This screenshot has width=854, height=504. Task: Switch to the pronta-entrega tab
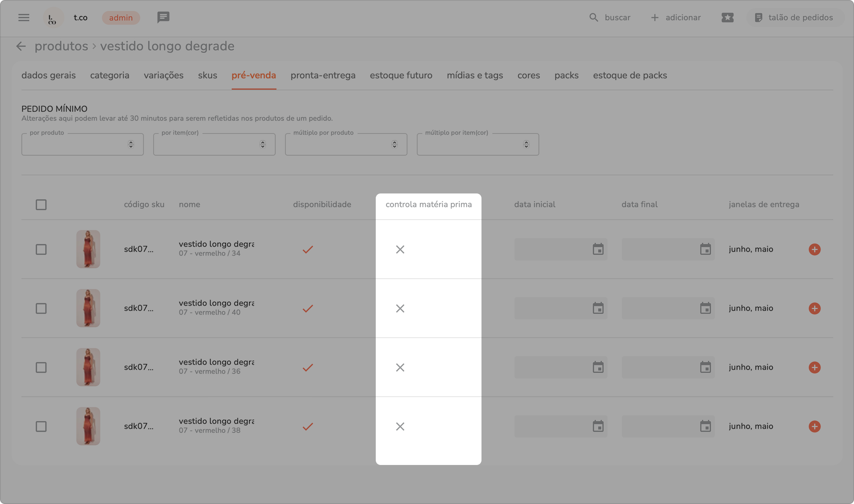[323, 75]
